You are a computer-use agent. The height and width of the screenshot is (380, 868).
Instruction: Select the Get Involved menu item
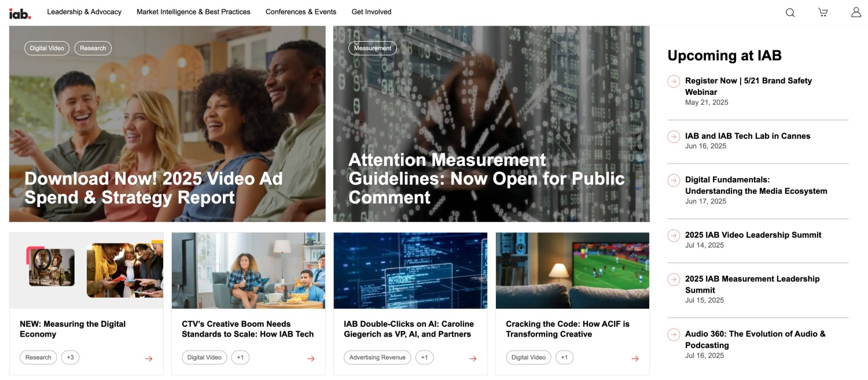[372, 12]
